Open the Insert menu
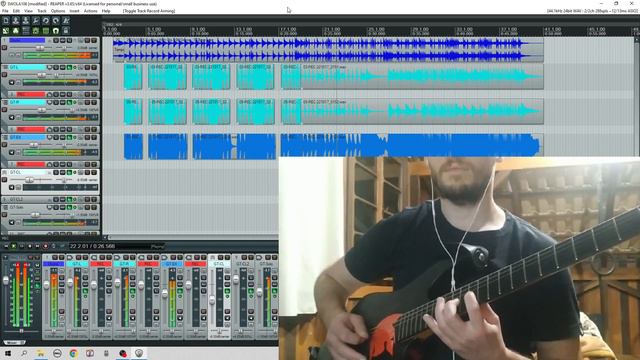The width and height of the screenshot is (640, 360). 74,11
